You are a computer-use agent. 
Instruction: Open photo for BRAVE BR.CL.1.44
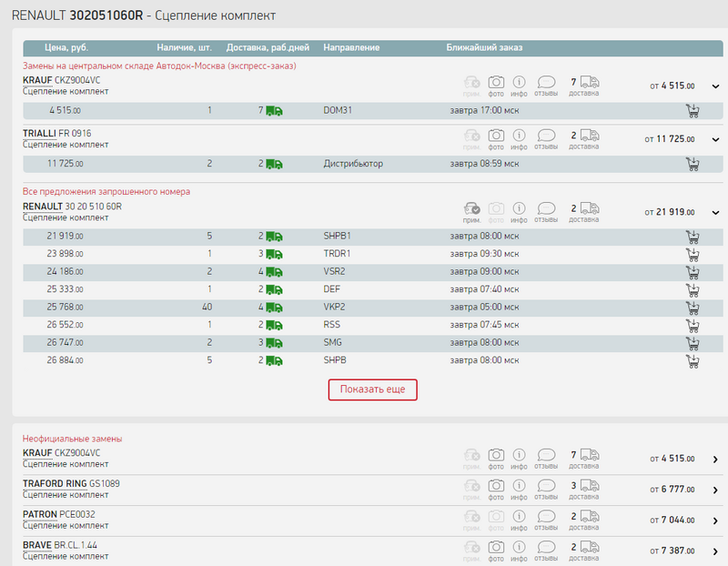coord(496,551)
